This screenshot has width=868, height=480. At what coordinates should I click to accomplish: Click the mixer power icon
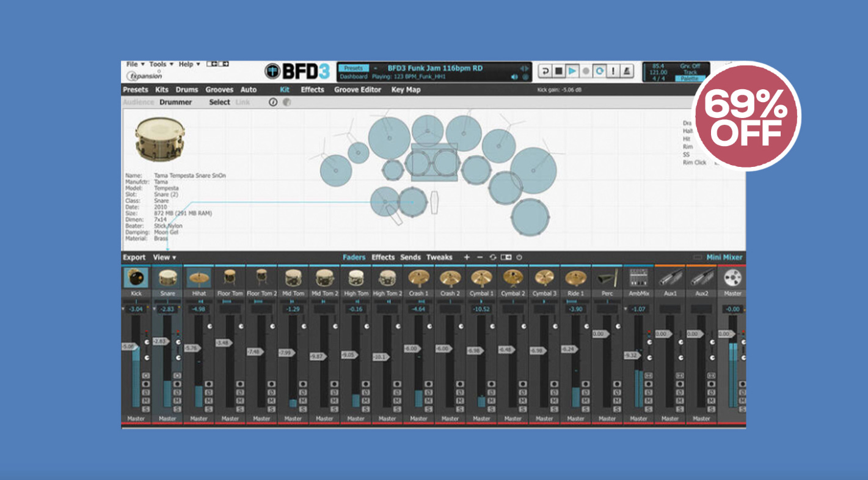tap(519, 257)
